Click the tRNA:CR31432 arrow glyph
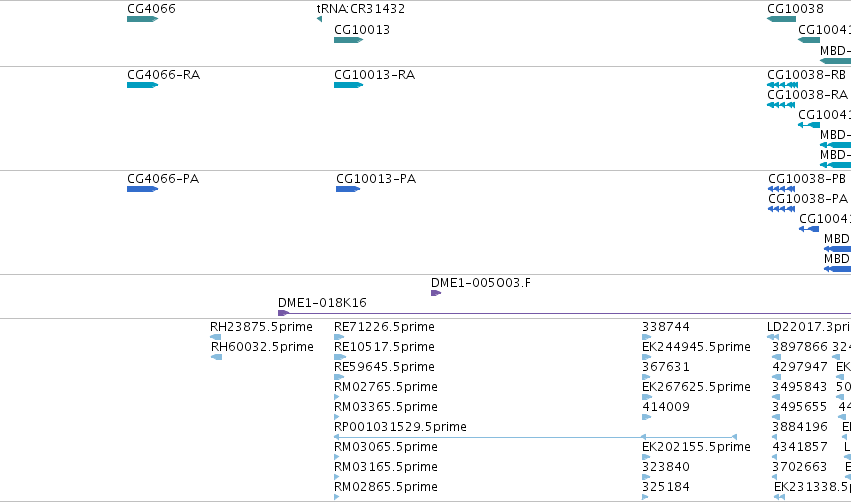This screenshot has height=502, width=851. pyautogui.click(x=319, y=19)
